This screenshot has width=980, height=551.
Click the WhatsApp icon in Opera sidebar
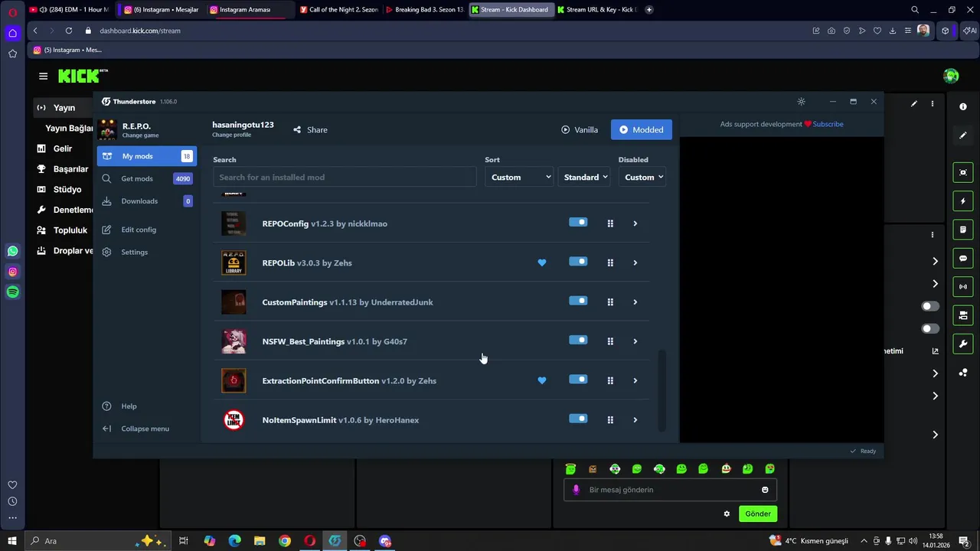(x=13, y=251)
